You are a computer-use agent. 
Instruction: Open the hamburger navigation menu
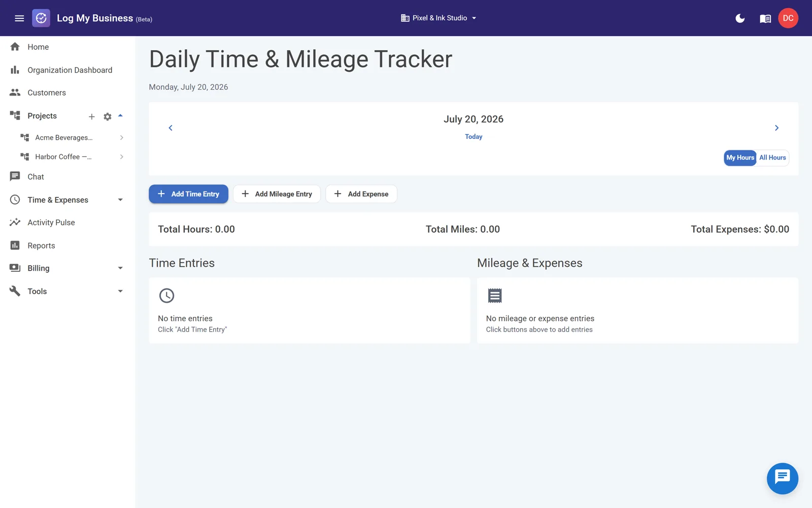click(x=19, y=18)
